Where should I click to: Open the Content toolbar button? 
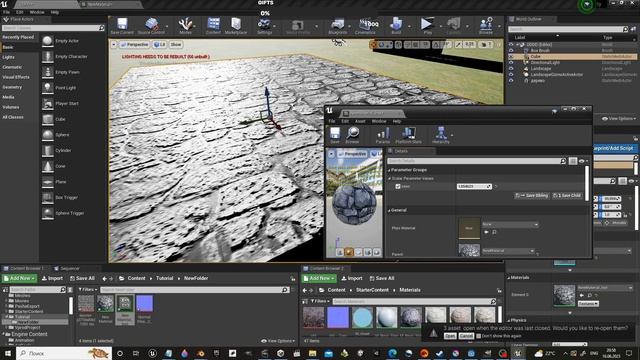click(213, 26)
